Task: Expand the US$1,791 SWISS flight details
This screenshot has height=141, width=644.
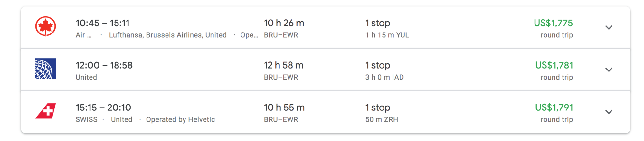Action: (x=608, y=112)
